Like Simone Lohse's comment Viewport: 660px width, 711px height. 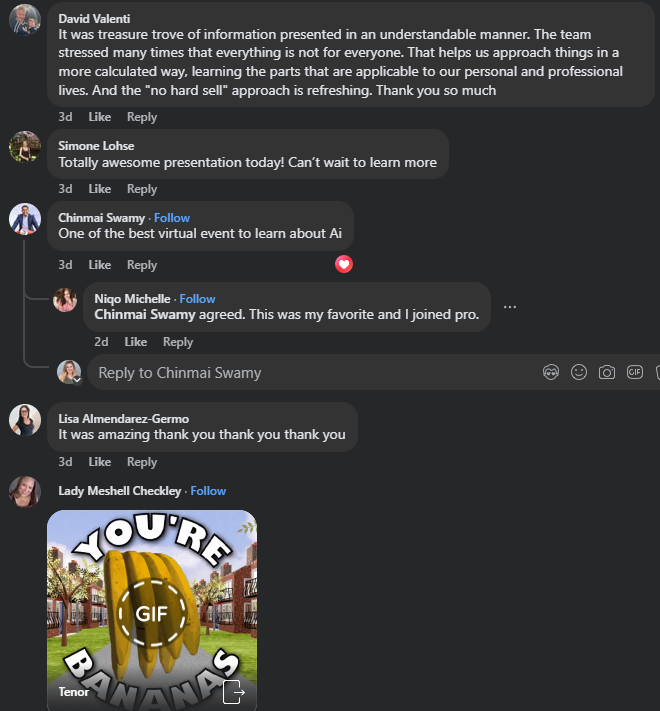[x=100, y=189]
